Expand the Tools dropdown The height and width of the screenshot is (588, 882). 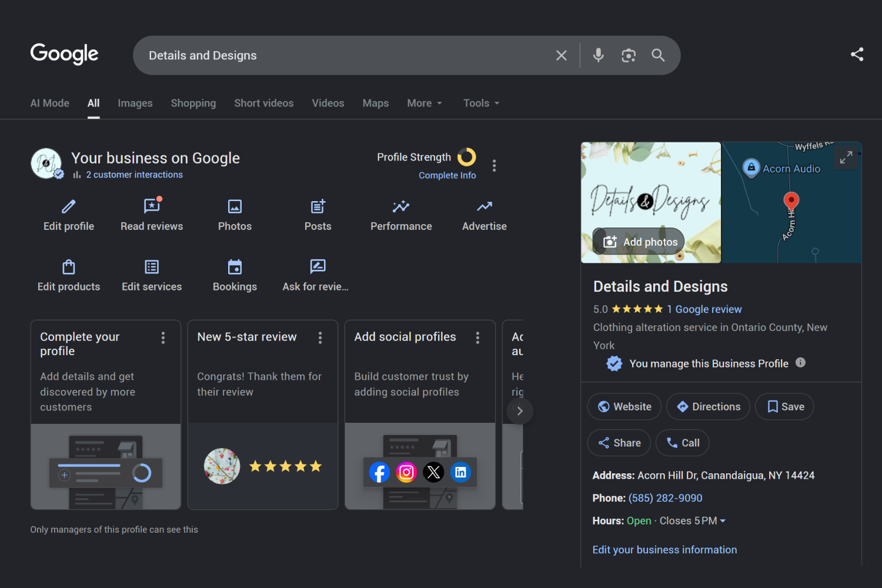point(482,103)
